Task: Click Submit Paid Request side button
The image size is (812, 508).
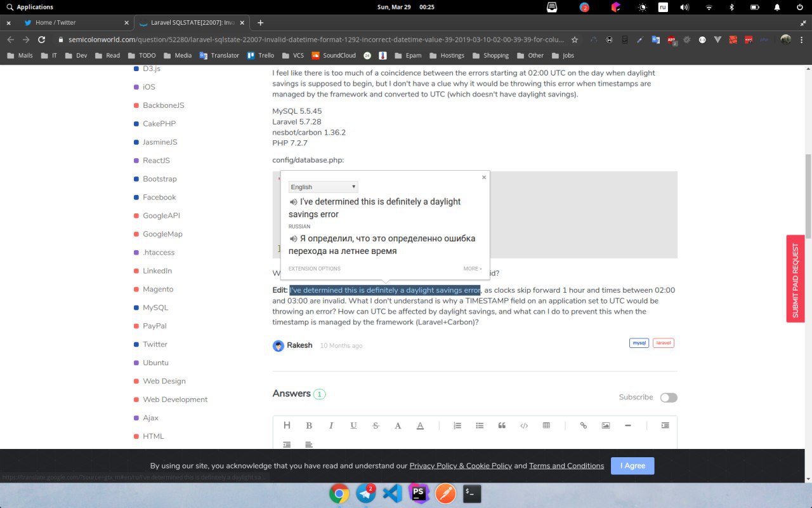Action: [796, 279]
